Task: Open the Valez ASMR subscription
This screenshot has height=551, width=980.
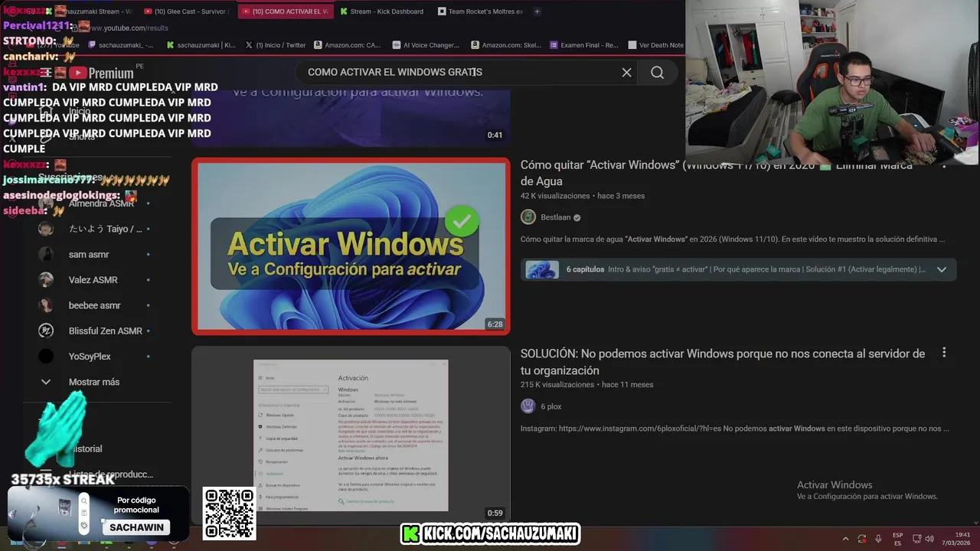Action: pyautogui.click(x=96, y=280)
